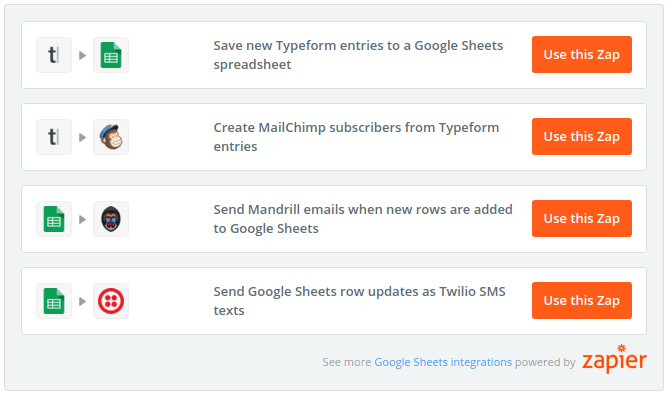Click the Zapier logo at the bottom right
The height and width of the screenshot is (394, 667).
[x=614, y=359]
